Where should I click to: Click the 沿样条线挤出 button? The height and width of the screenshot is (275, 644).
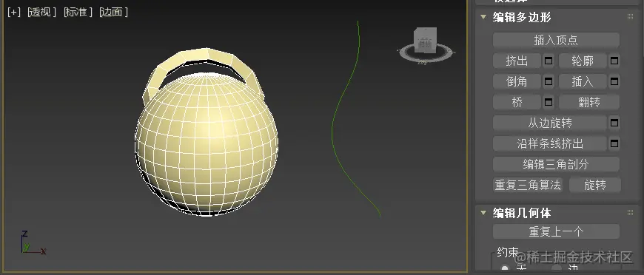pos(549,143)
